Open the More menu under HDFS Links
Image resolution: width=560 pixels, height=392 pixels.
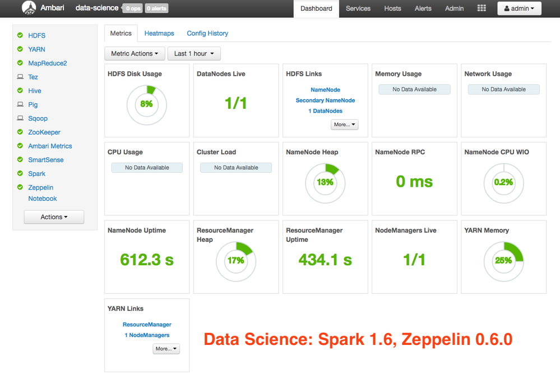coord(344,124)
